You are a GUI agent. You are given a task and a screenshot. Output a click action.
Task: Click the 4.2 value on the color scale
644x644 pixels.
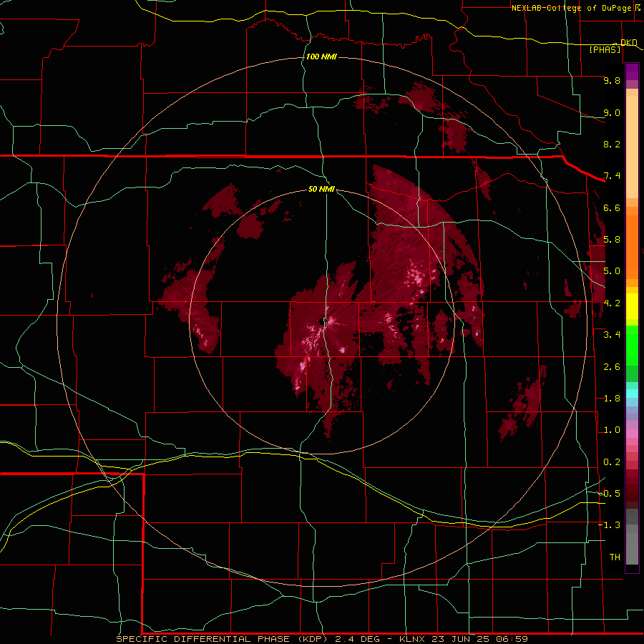612,303
